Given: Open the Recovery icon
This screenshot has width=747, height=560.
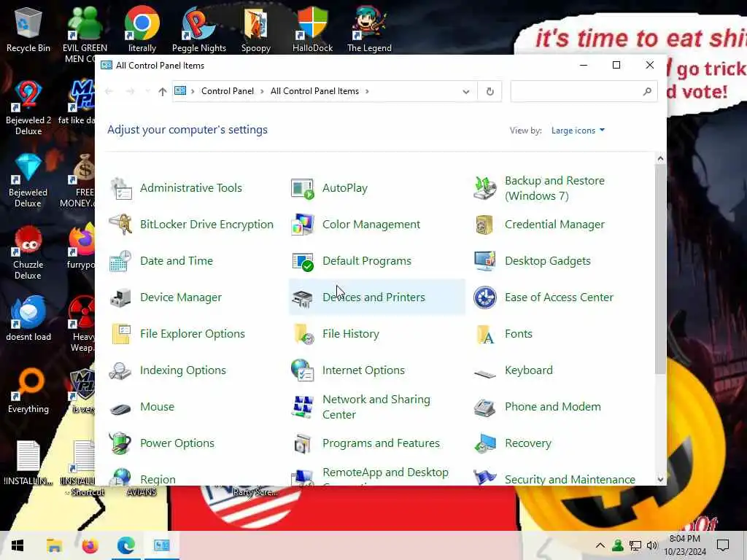Looking at the screenshot, I should pyautogui.click(x=485, y=443).
